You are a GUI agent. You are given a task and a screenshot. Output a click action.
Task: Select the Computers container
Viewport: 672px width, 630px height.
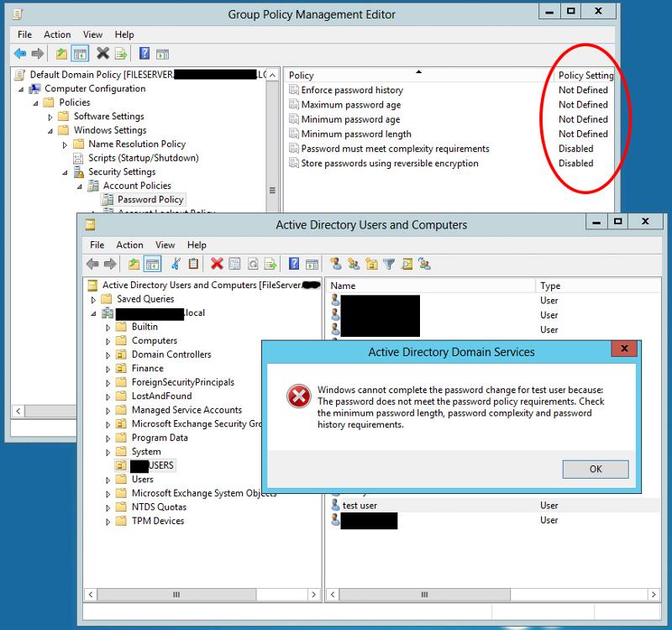point(155,340)
